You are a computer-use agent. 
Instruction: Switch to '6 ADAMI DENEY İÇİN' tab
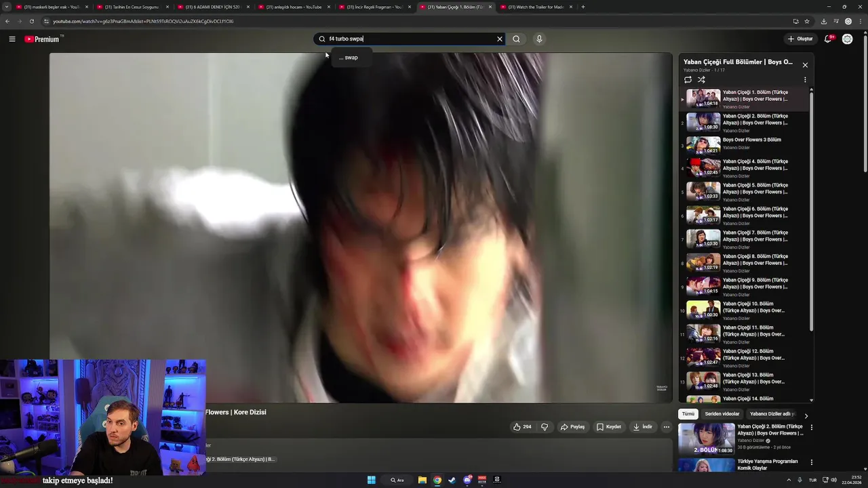point(214,7)
